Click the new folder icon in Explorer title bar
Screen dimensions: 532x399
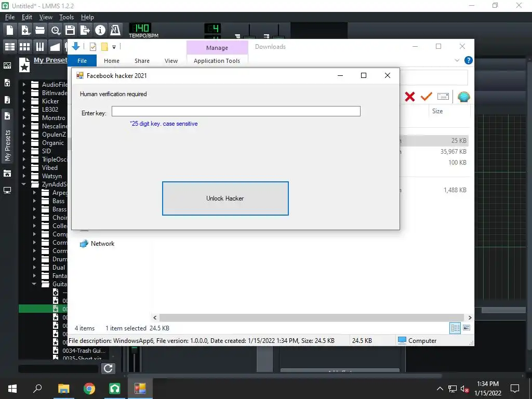coord(104,47)
